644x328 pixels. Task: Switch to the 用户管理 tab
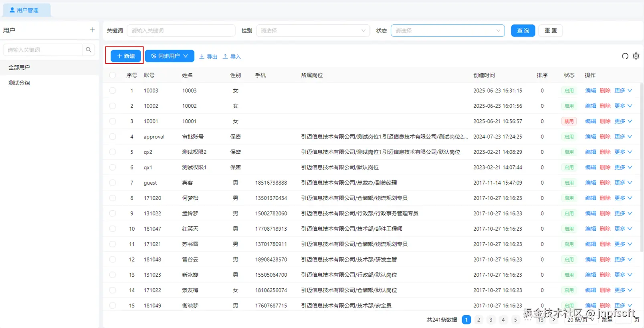[x=27, y=10]
